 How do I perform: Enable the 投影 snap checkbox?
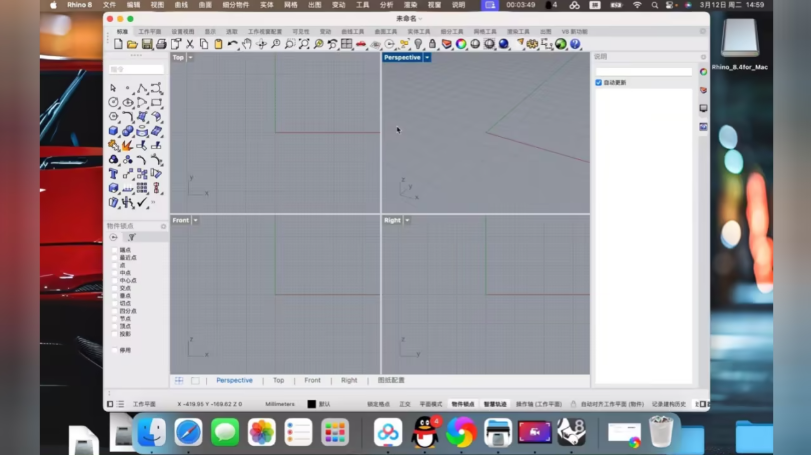[x=115, y=334]
